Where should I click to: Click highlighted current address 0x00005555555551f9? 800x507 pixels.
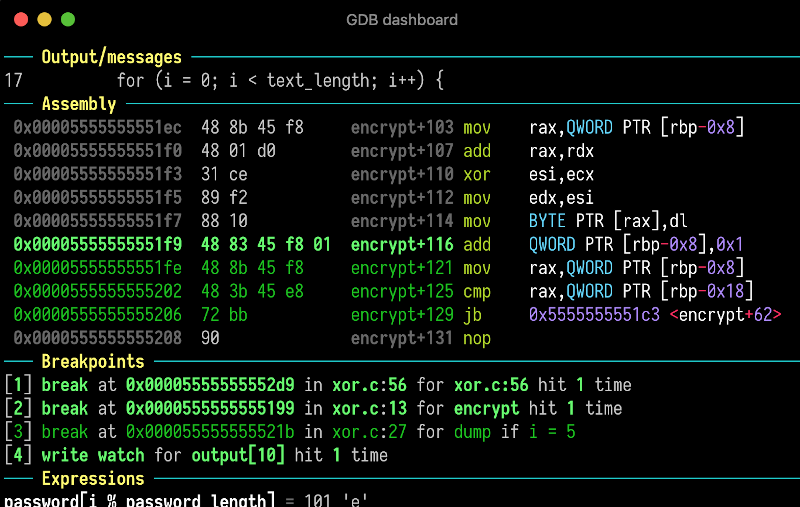[98, 245]
